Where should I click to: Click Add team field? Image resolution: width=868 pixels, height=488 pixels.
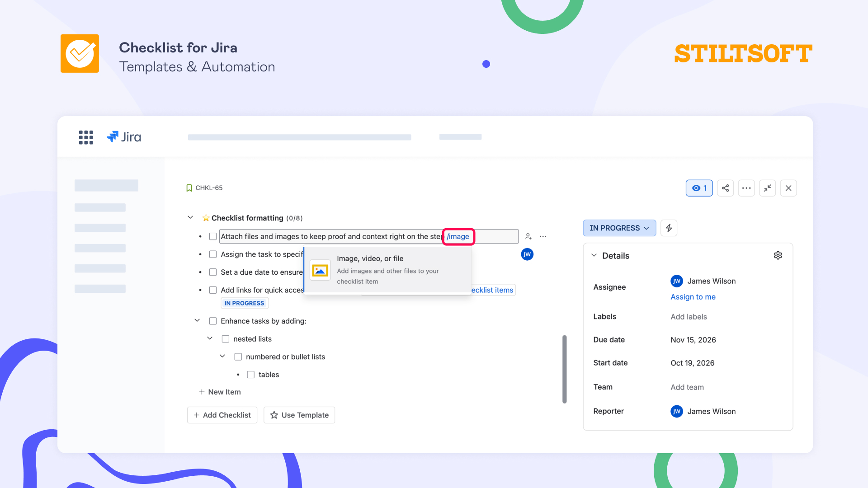tap(687, 387)
